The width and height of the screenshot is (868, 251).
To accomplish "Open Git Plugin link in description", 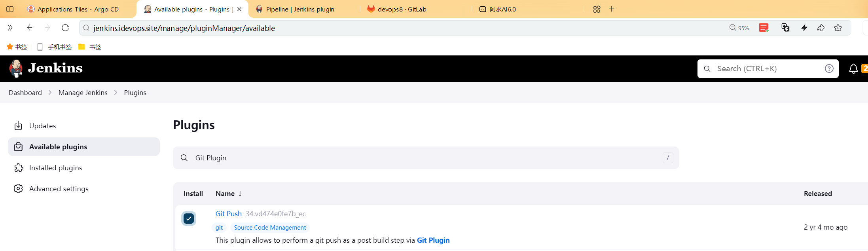I will (433, 240).
